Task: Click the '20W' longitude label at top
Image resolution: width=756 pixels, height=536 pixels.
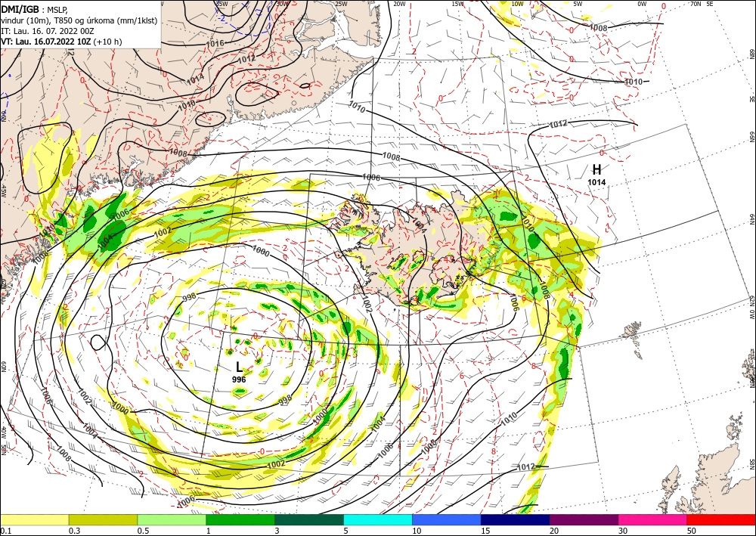Action: (398, 4)
